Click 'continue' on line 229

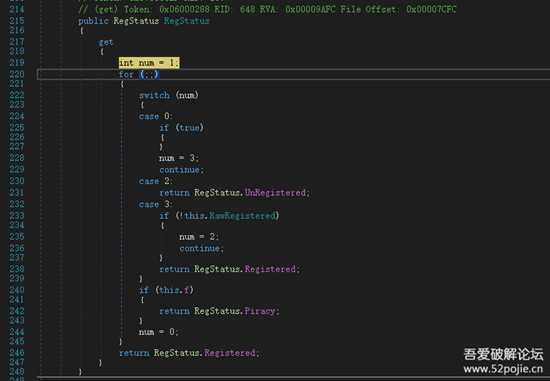click(x=180, y=170)
